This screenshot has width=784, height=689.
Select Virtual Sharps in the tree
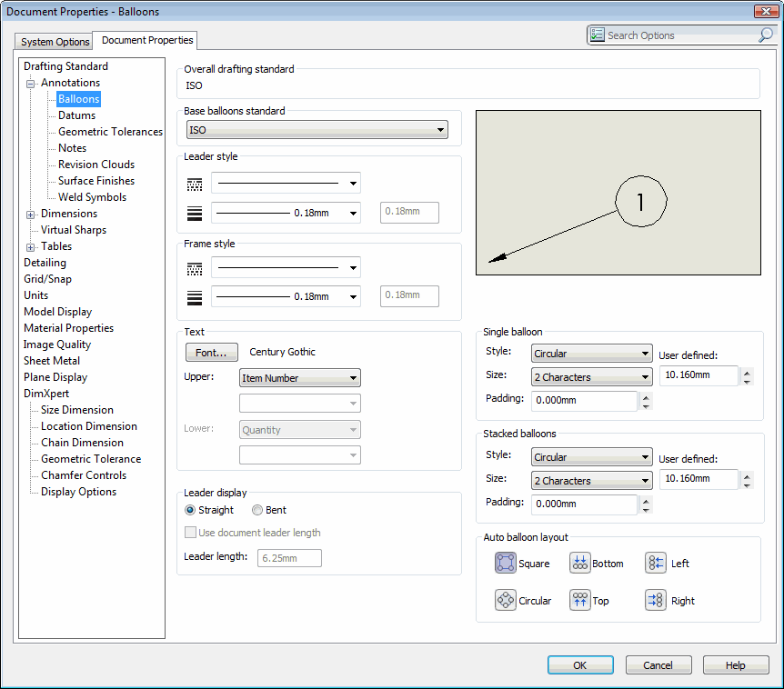pos(74,230)
